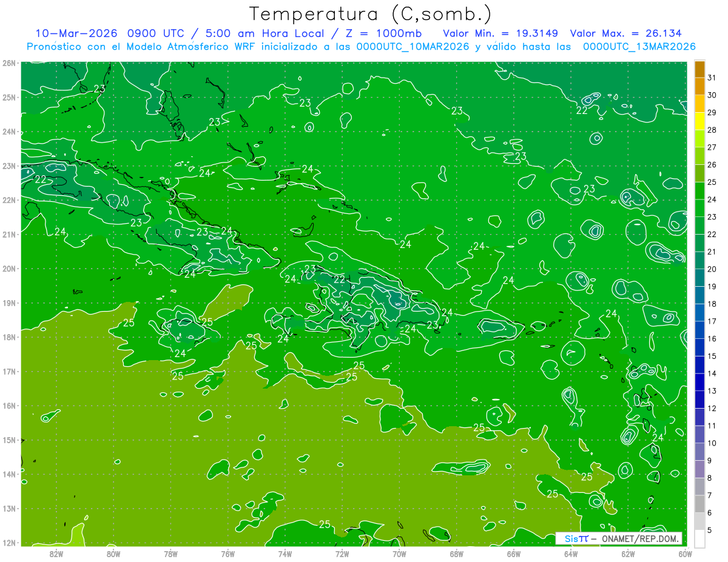Click the legend number "5"
Image resolution: width=728 pixels, height=562 pixels.
tap(710, 530)
